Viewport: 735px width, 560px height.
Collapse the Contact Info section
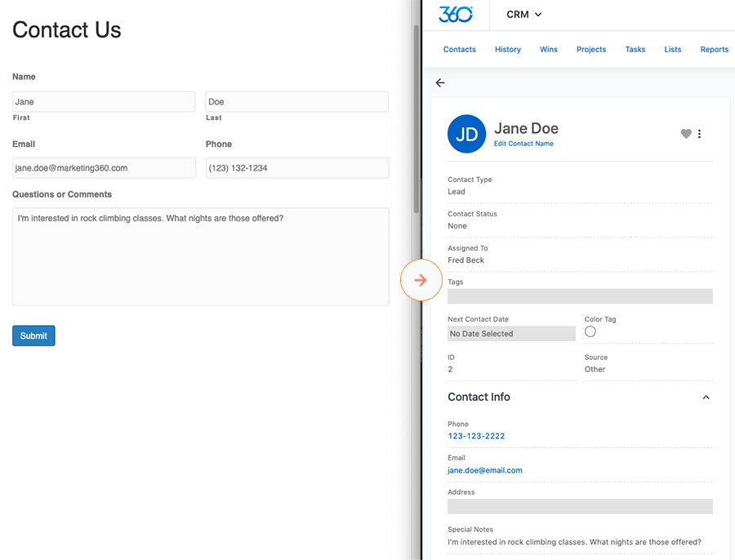click(706, 398)
